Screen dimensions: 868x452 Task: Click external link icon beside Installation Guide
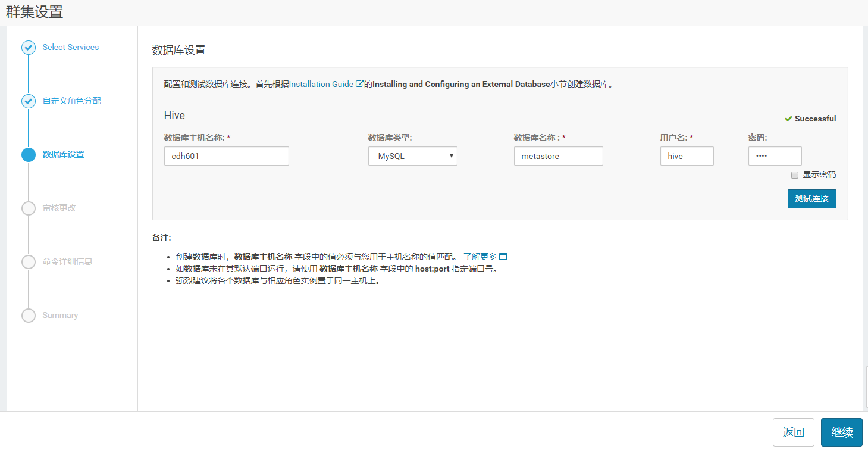[359, 84]
